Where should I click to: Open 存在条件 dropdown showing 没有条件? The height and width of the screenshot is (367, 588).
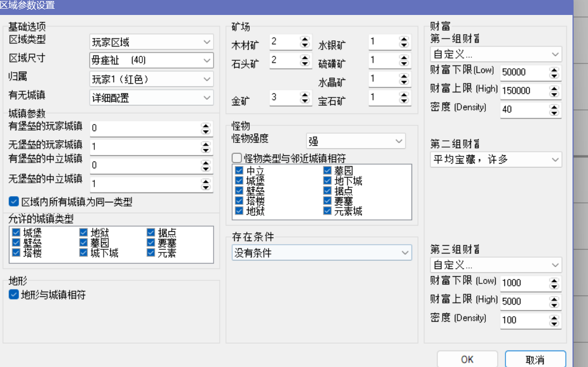(322, 252)
